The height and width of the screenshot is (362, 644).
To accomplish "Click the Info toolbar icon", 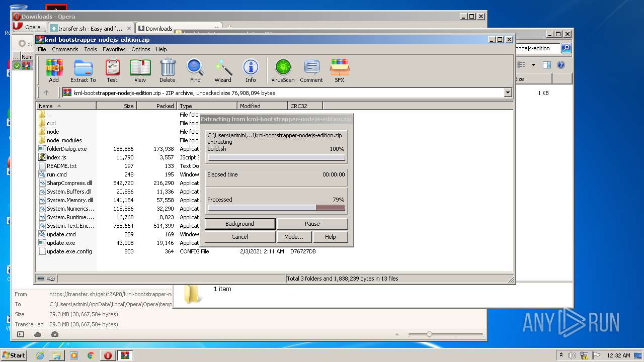I will [x=251, y=71].
